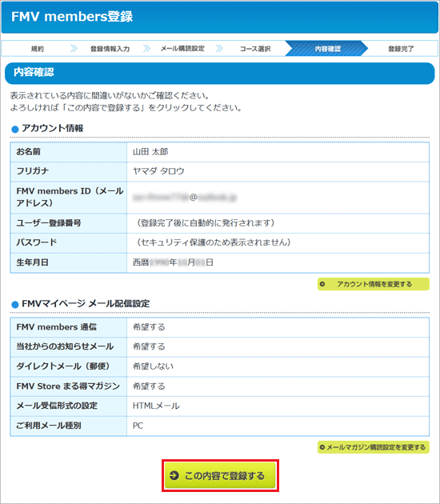This screenshot has width=440, height=504.
Task: Select the コース選択 step
Action: coord(255,49)
